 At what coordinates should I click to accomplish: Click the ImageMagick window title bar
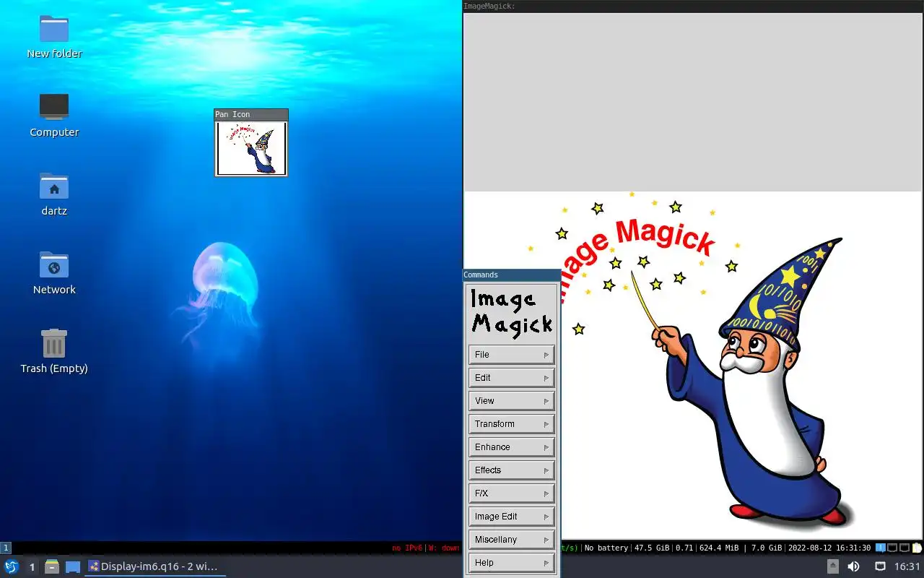[x=693, y=6]
